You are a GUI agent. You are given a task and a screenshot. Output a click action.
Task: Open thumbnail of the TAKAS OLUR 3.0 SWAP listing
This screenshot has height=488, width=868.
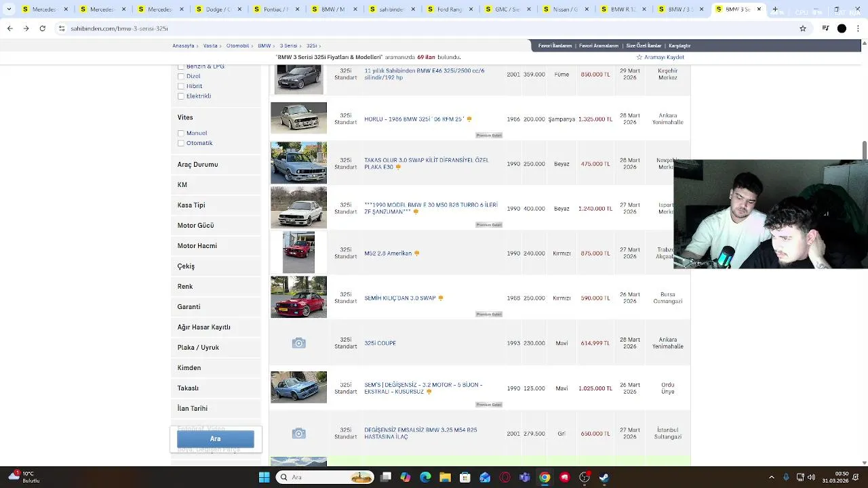coord(298,163)
